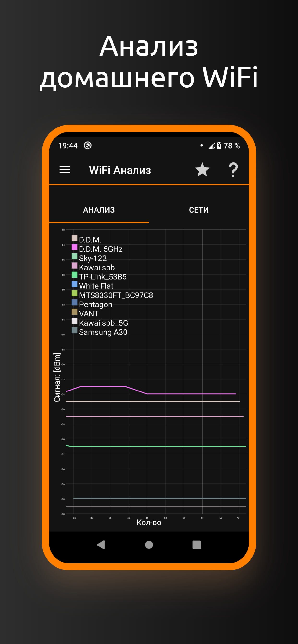Click Kawaiispb legend color swatch

pos(74,265)
